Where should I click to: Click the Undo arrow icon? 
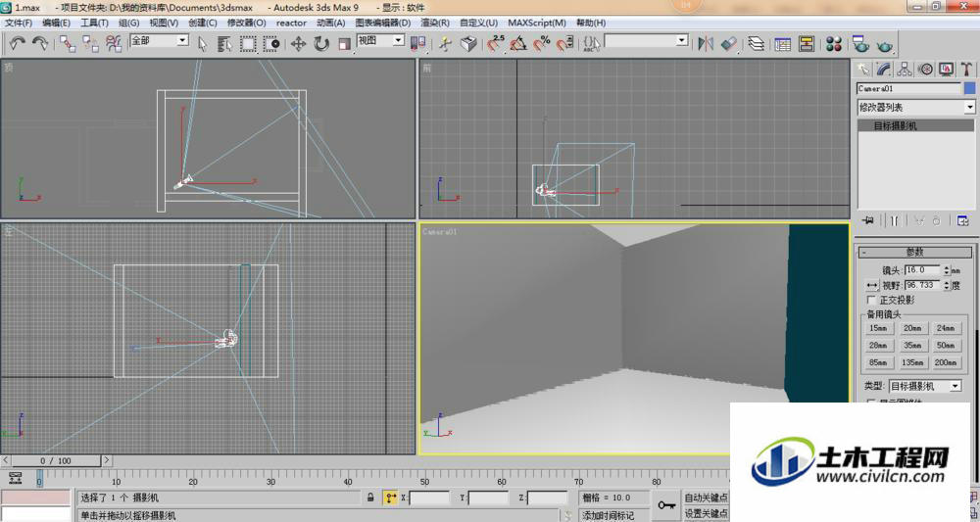pos(17,43)
